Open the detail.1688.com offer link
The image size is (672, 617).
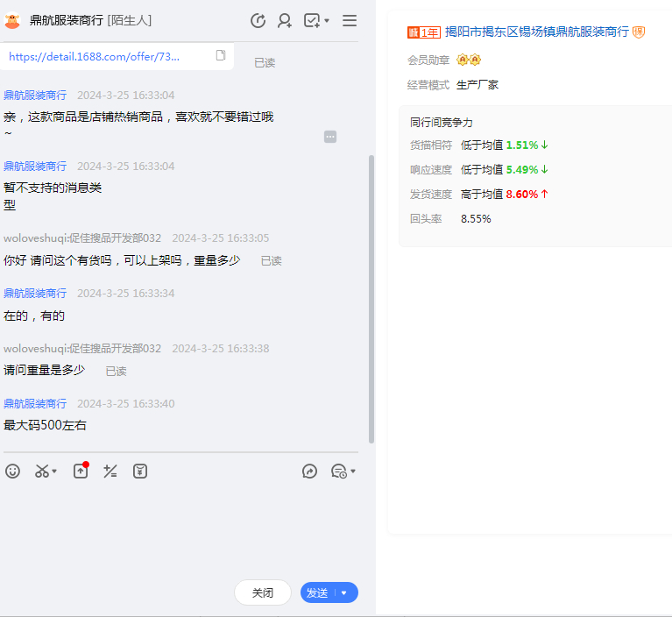[x=95, y=56]
